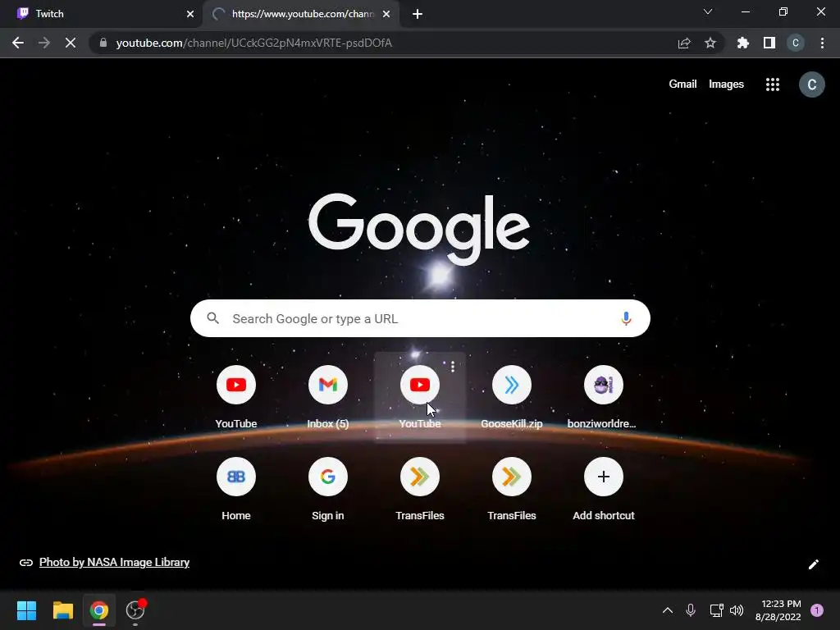Open the highlighted YouTube shortcut
This screenshot has height=630, width=840.
[x=420, y=397]
